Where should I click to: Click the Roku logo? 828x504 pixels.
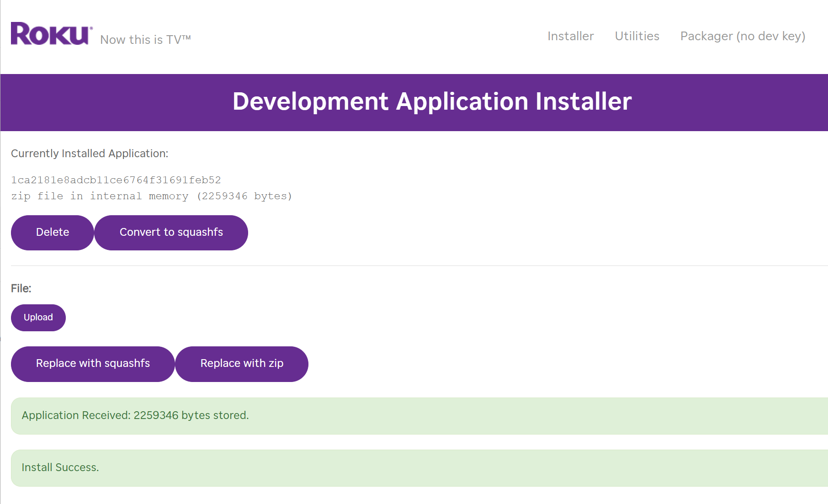pos(51,34)
